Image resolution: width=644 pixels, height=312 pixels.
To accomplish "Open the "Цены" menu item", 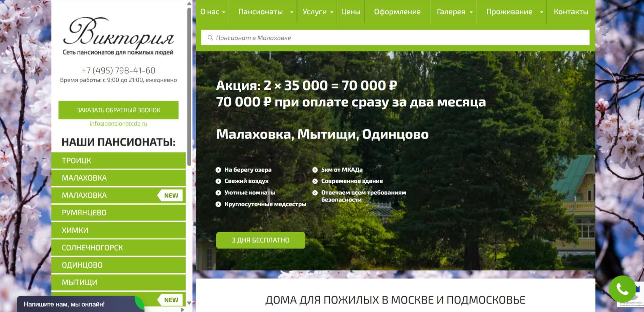I will click(350, 12).
